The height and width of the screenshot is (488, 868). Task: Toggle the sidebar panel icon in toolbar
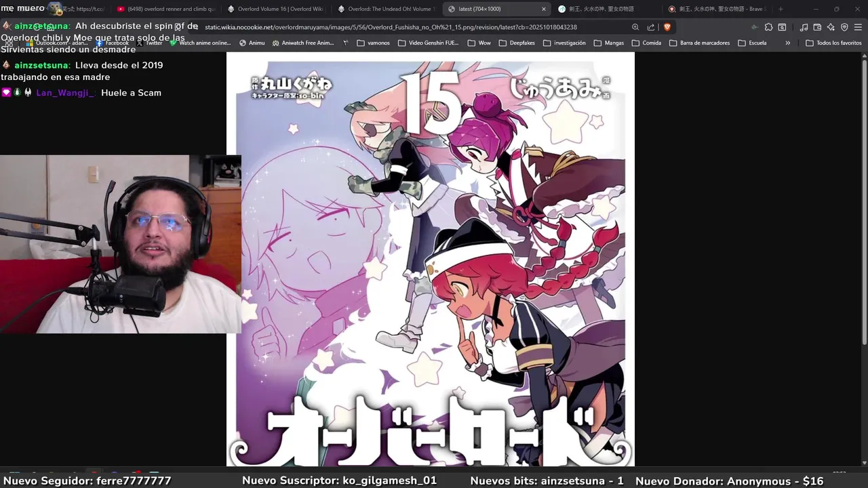[x=782, y=27]
